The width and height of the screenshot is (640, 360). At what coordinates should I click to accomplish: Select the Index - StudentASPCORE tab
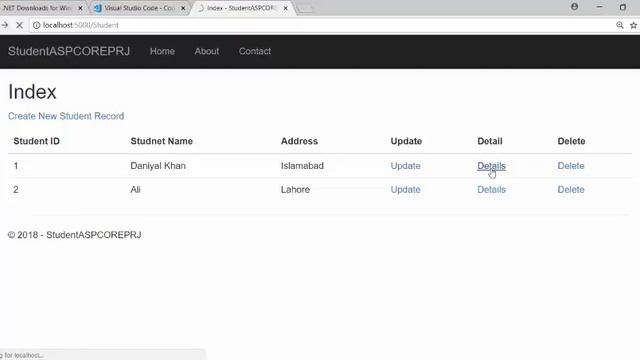click(243, 8)
